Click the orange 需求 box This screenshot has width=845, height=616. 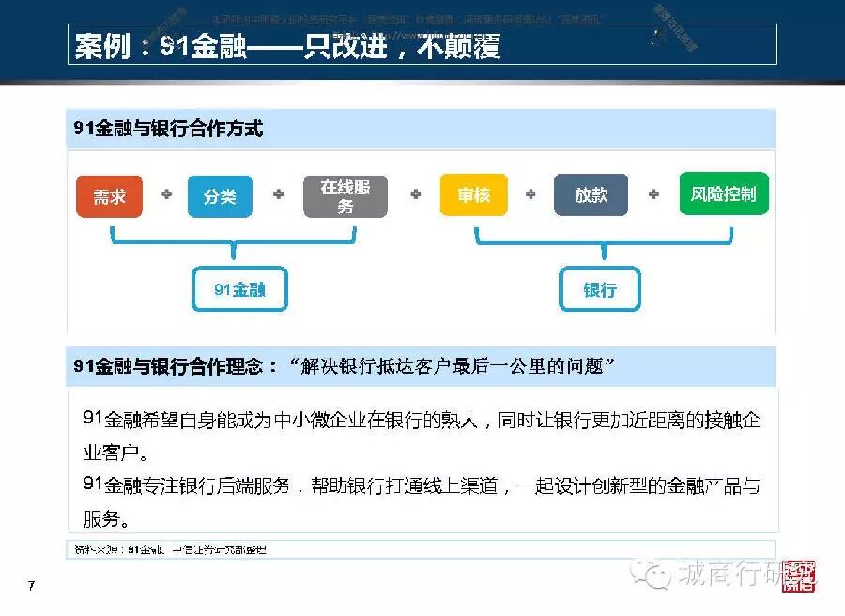point(110,196)
